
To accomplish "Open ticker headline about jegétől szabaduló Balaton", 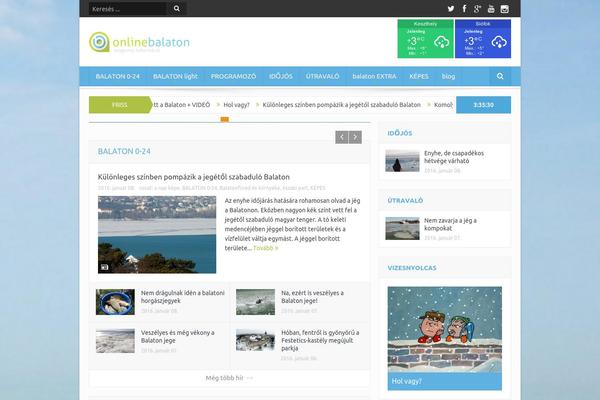I will [342, 105].
